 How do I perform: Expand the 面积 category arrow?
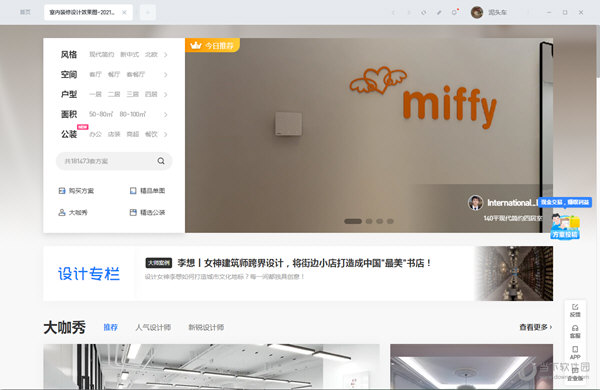[166, 114]
